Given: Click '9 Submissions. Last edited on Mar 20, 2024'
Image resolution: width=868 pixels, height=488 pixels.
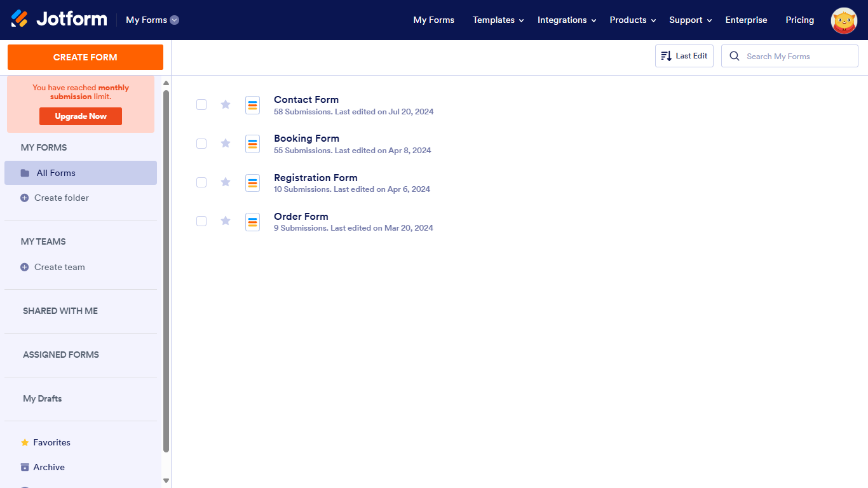Looking at the screenshot, I should [x=353, y=228].
